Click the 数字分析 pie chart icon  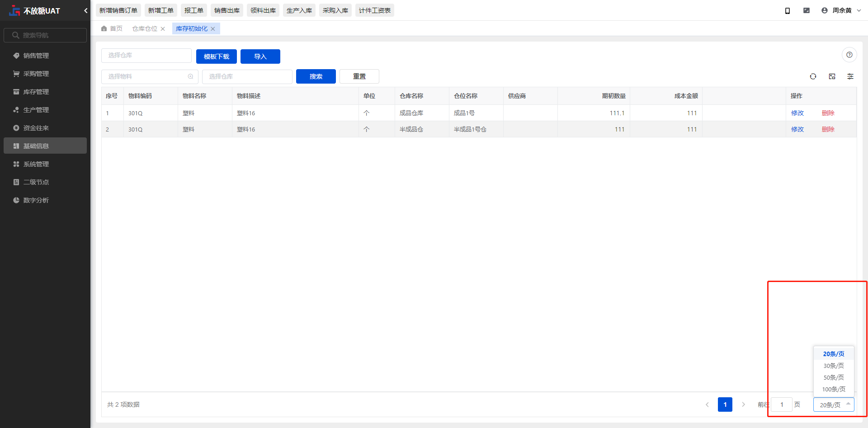tap(16, 200)
